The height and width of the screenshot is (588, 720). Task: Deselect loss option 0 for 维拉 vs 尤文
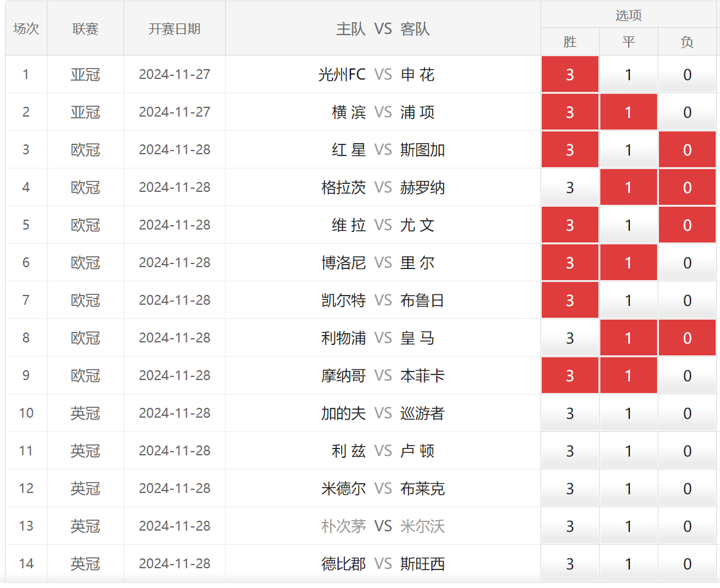click(x=687, y=225)
